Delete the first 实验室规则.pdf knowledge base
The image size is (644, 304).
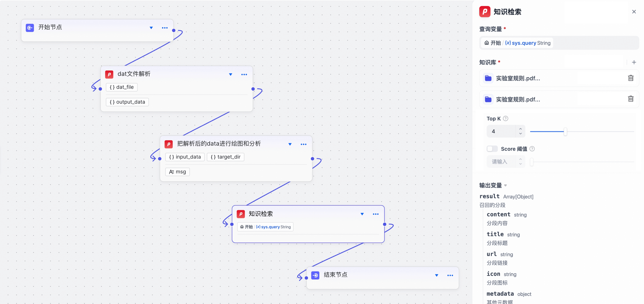[x=630, y=78]
